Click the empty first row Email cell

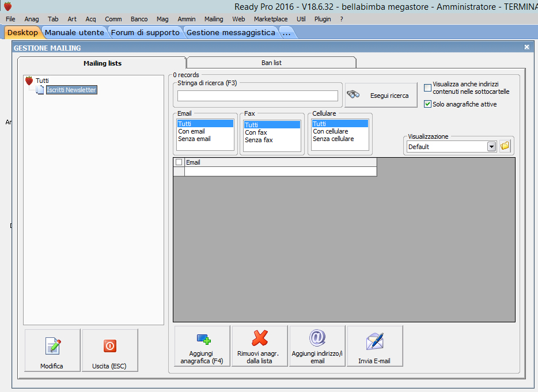coord(281,172)
